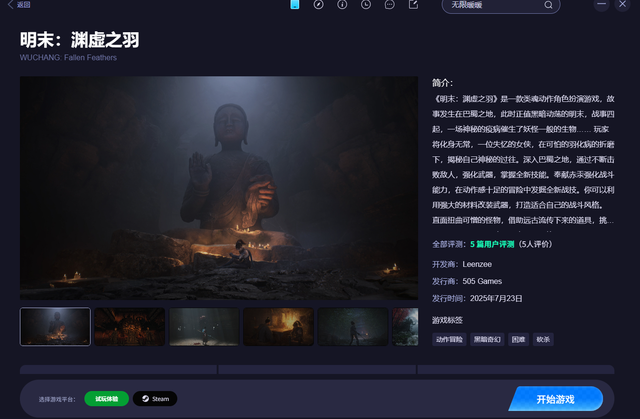Click the 游戏标签 heading
This screenshot has height=419, width=640.
[x=447, y=320]
